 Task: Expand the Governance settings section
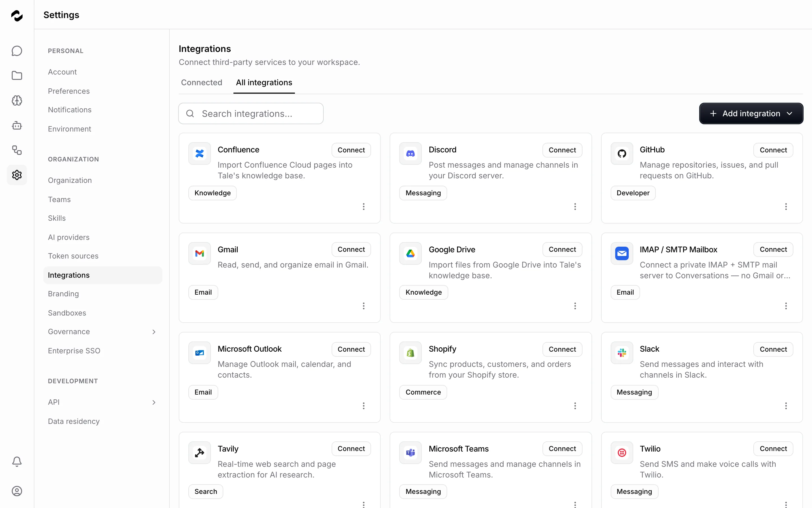coord(103,332)
